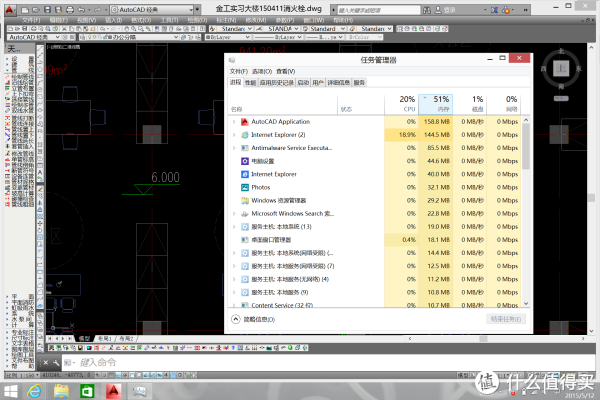Switch to the 服务 tab in Task Manager
Image resolution: width=600 pixels, height=400 pixels.
(x=359, y=83)
